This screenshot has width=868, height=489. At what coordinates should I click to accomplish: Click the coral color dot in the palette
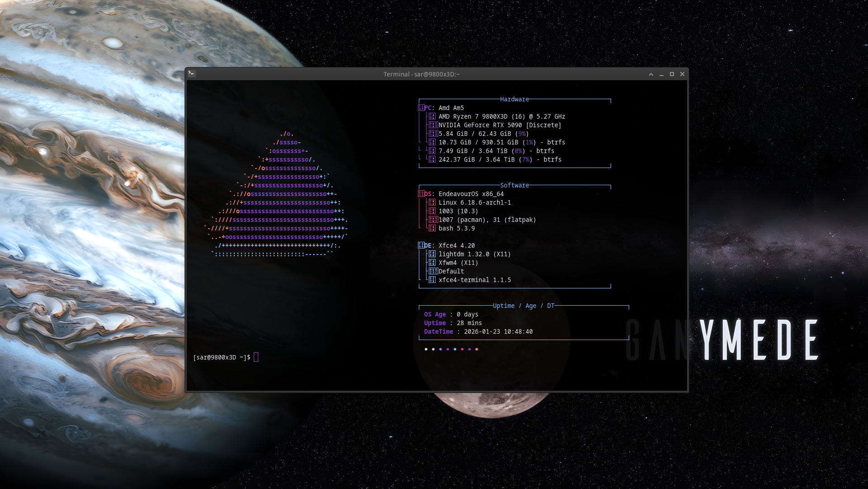click(477, 349)
